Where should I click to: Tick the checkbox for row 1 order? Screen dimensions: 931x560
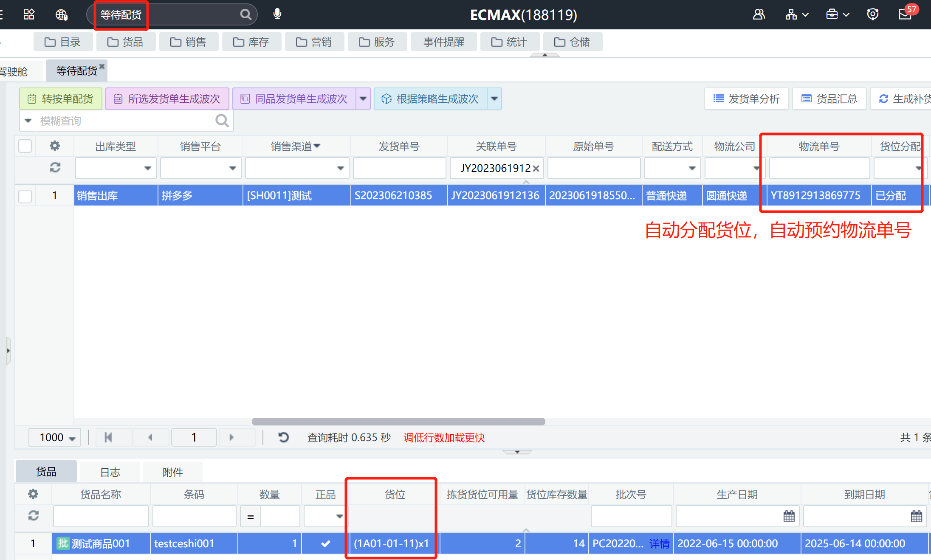tap(25, 196)
